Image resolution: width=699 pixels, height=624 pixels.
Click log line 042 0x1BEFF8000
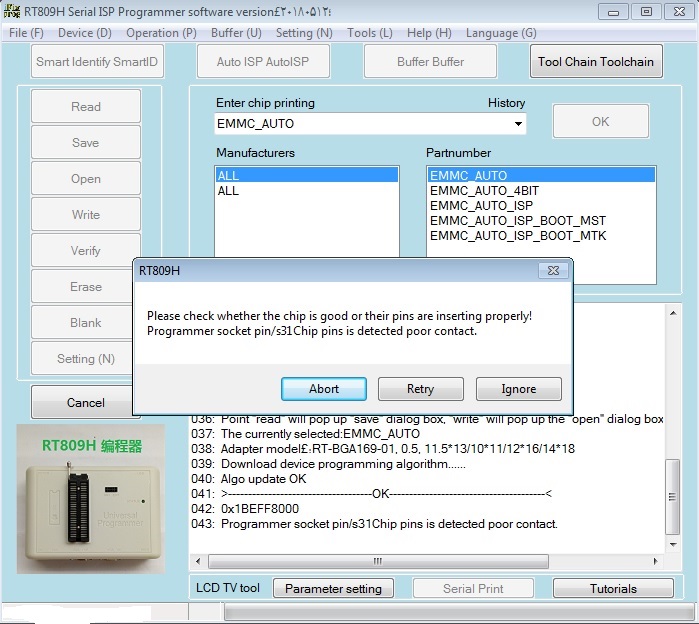pyautogui.click(x=245, y=509)
